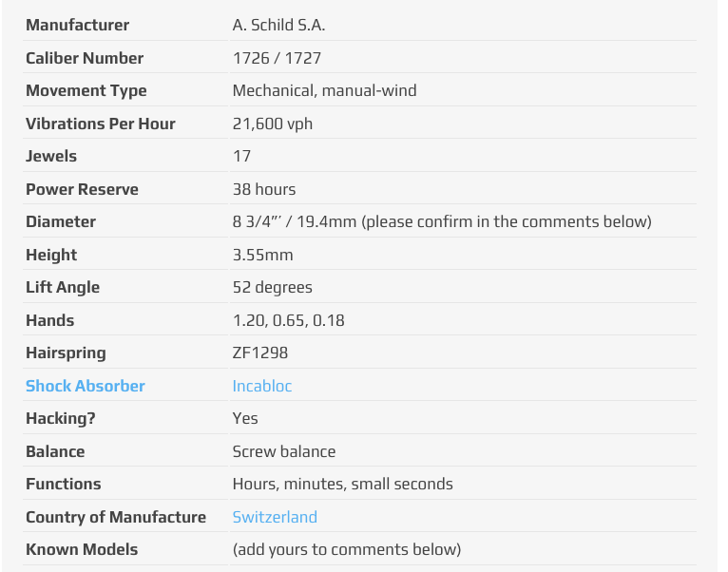The image size is (728, 572).
Task: Click the 52 degrees lift angle value
Action: 273,287
